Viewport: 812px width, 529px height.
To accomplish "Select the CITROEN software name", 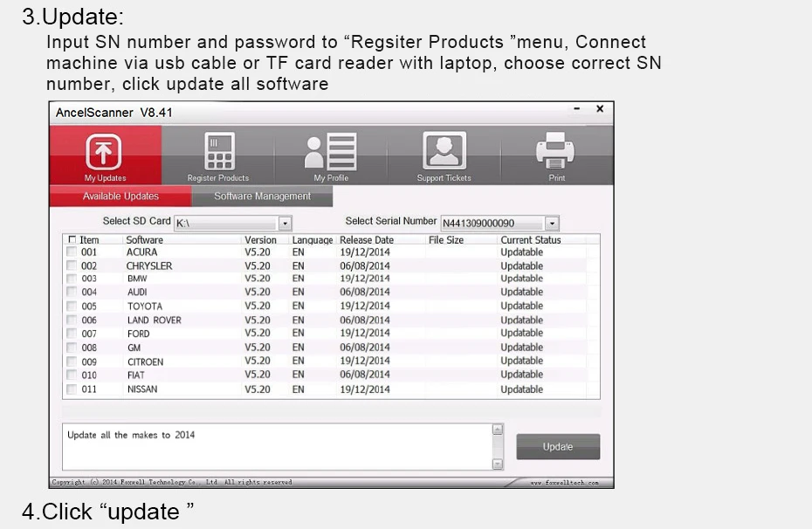I will point(146,361).
